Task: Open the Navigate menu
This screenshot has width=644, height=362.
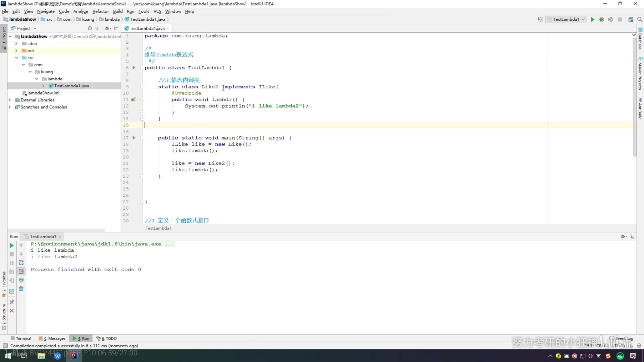Action: (46, 11)
